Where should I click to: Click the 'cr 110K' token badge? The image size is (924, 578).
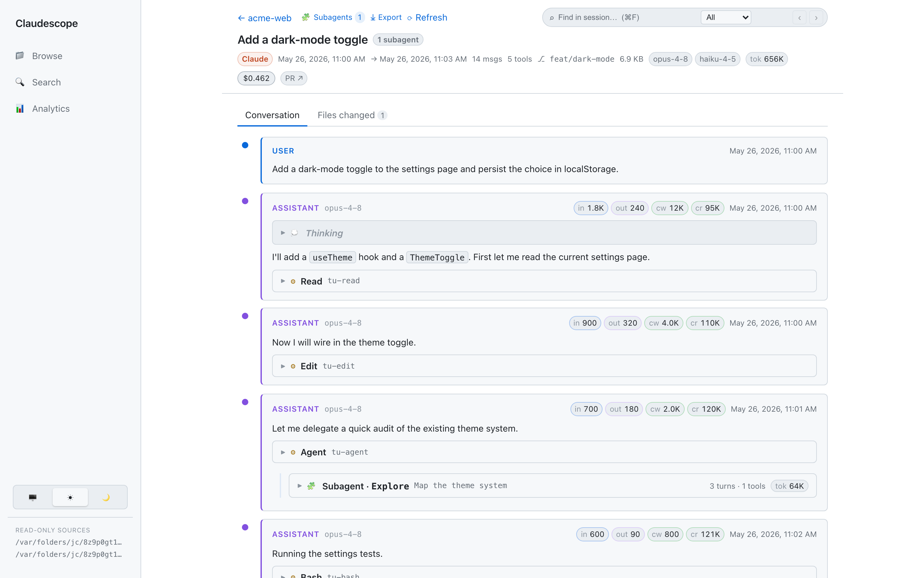point(705,323)
